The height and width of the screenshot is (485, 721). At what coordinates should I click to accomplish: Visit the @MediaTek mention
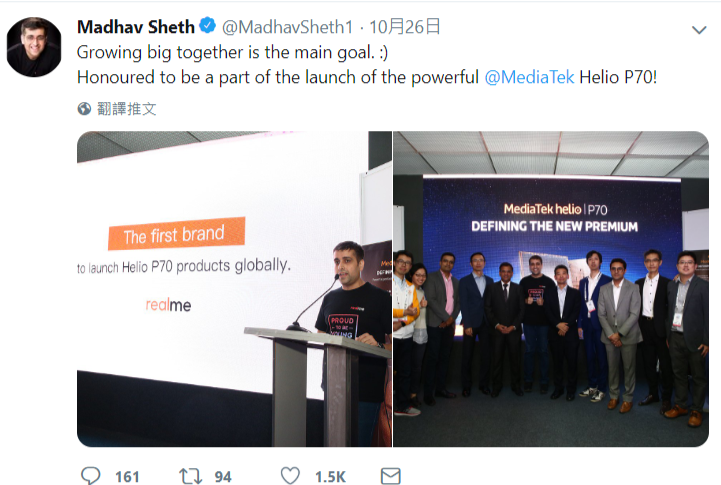point(529,77)
